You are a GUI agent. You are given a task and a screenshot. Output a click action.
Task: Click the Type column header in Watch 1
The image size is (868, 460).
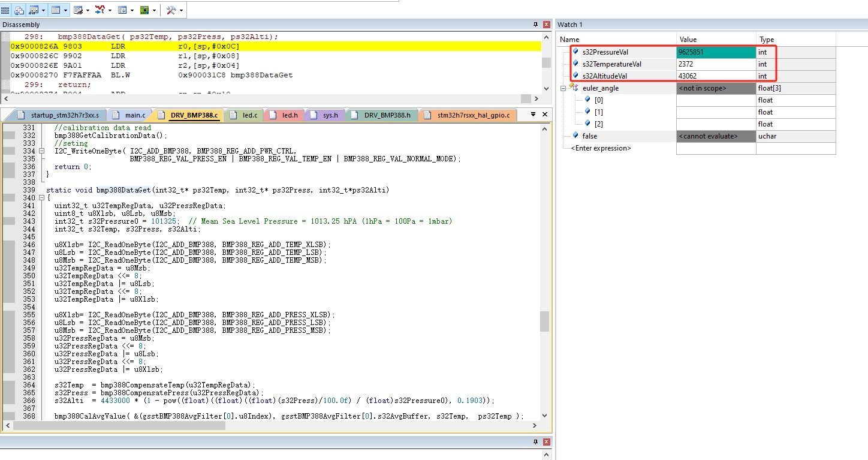(796, 40)
